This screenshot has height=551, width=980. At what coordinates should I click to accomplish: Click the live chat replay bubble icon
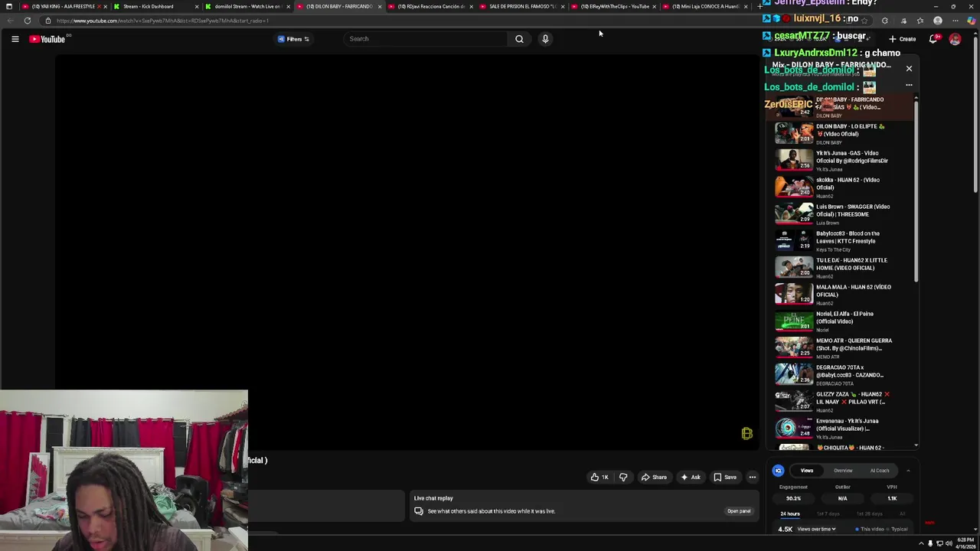click(419, 511)
